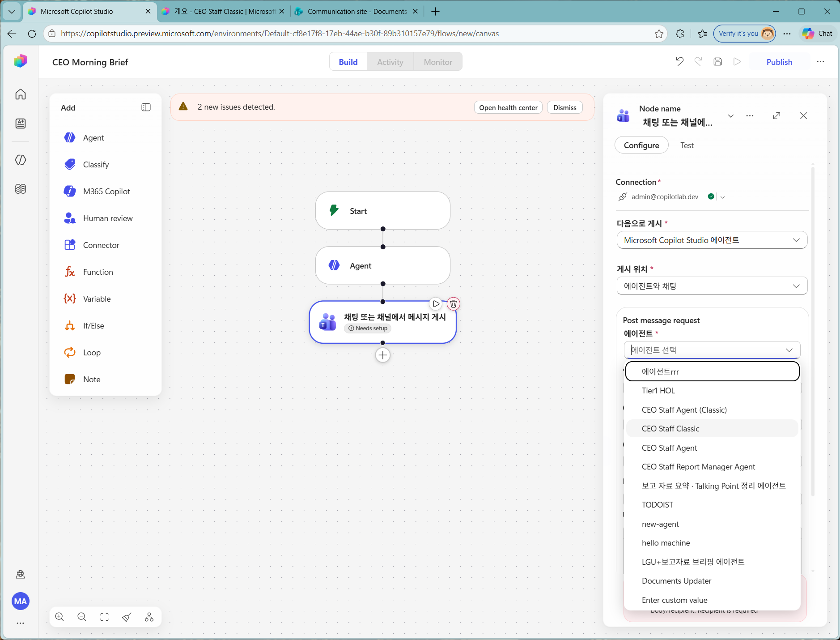Open Home in left sidebar
Image resolution: width=840 pixels, height=640 pixels.
click(21, 94)
